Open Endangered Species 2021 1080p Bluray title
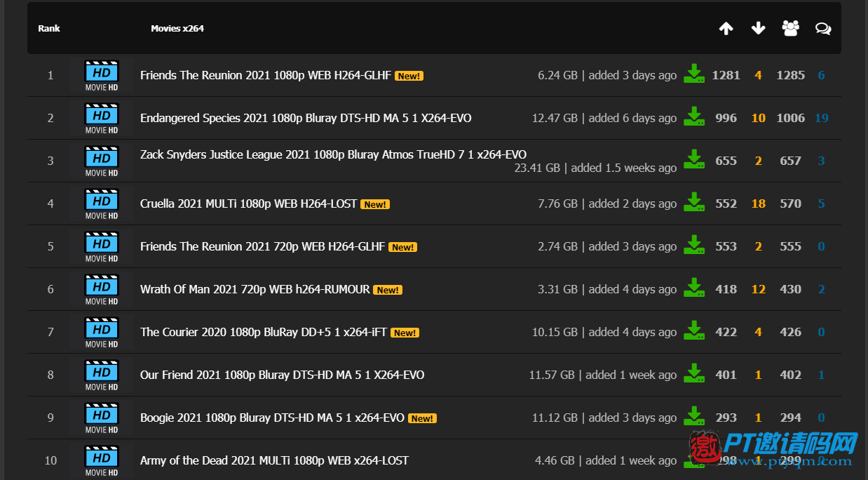868x480 pixels. click(x=306, y=118)
